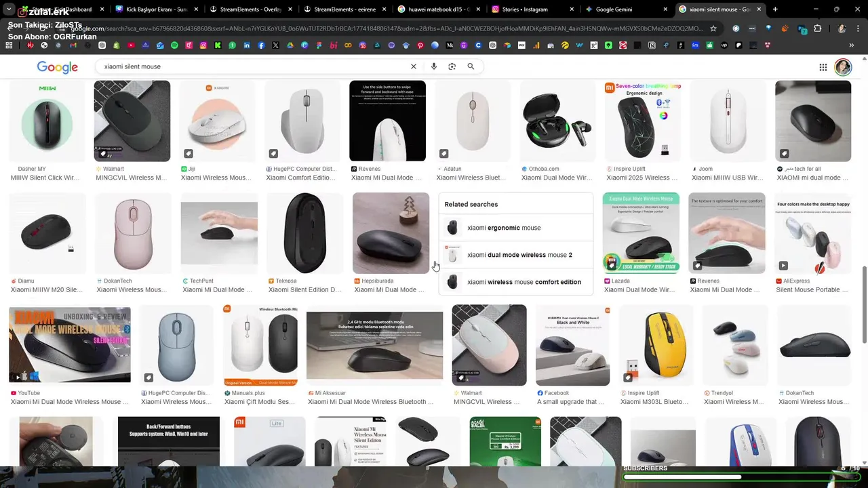The image size is (868, 488).
Task: Open the Google Drive bookmark icon
Action: tap(290, 45)
